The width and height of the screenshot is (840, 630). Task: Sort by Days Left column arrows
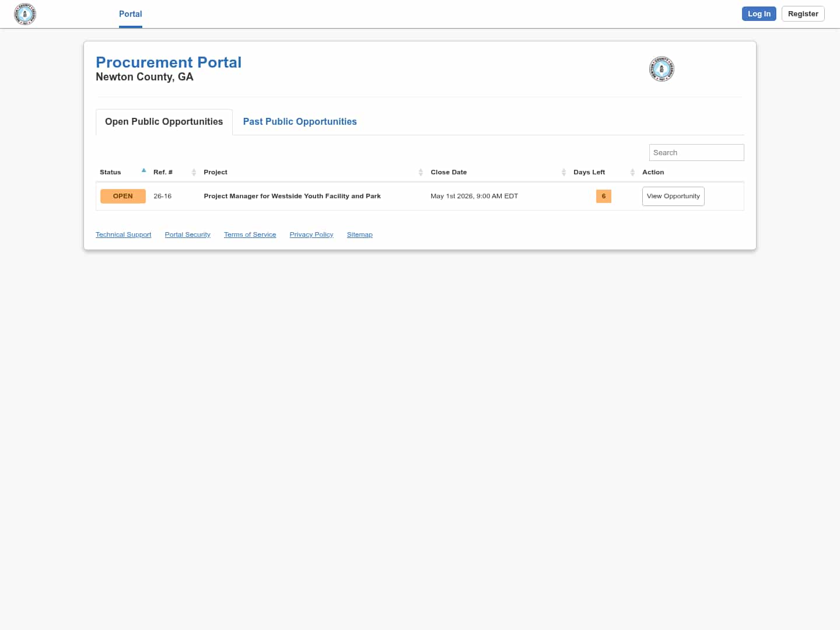tap(632, 172)
